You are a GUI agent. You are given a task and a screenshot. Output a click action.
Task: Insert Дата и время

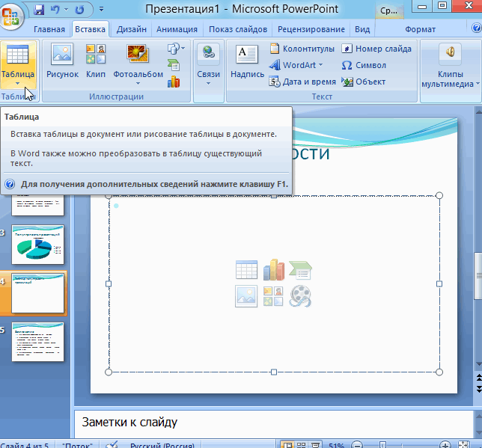(302, 82)
